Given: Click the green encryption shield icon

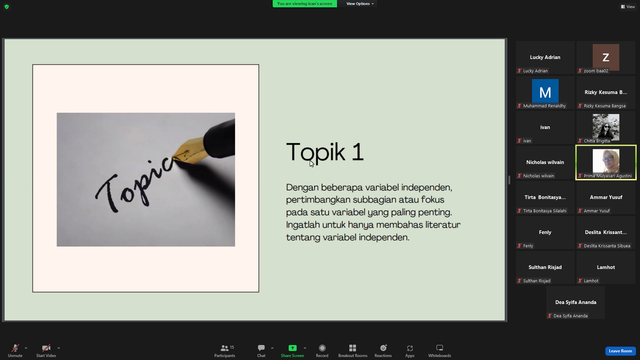Looking at the screenshot, I should click(x=7, y=7).
